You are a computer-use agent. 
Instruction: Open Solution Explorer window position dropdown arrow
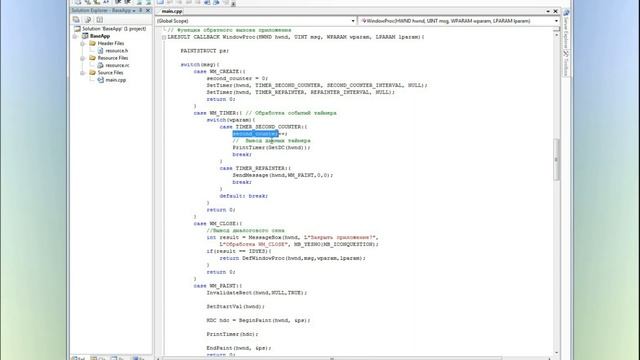[x=134, y=11]
